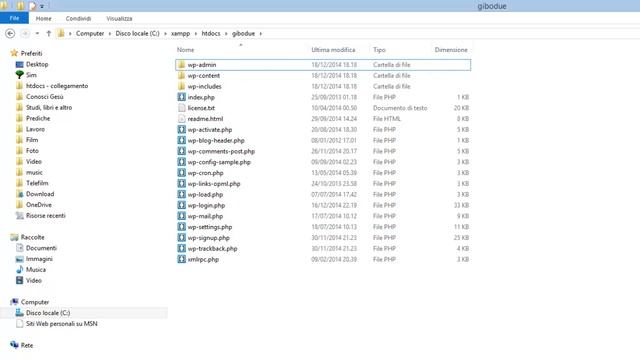Select the wp-content folder icon
The width and height of the screenshot is (640, 360).
tap(182, 76)
